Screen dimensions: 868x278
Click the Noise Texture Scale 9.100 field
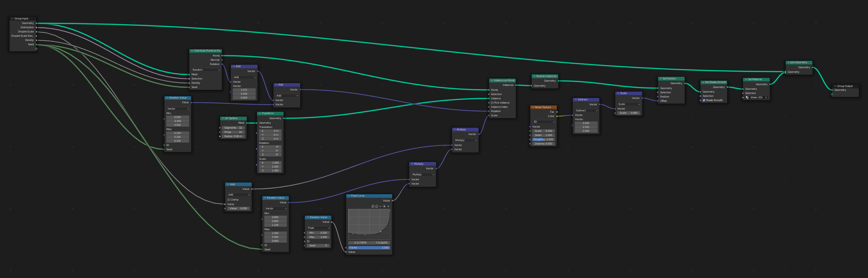(544, 131)
